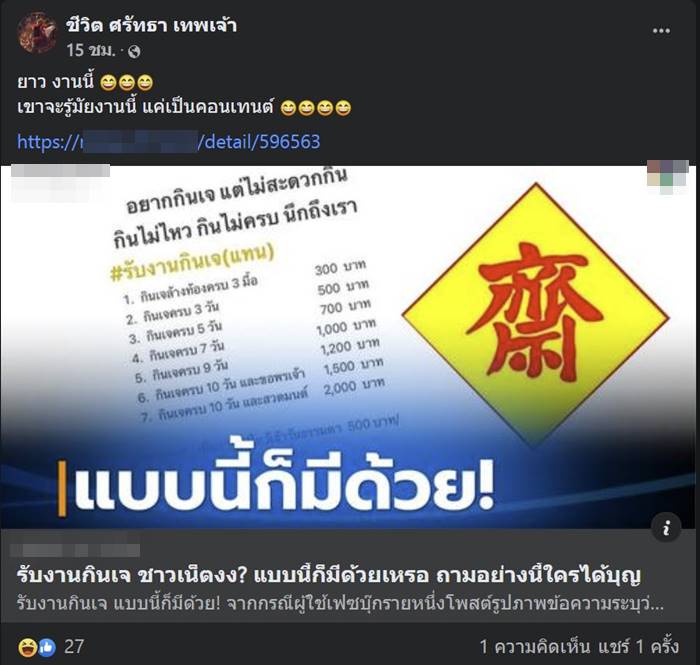The width and height of the screenshot is (700, 665).
Task: Click the info icon on link preview
Action: coord(666,529)
